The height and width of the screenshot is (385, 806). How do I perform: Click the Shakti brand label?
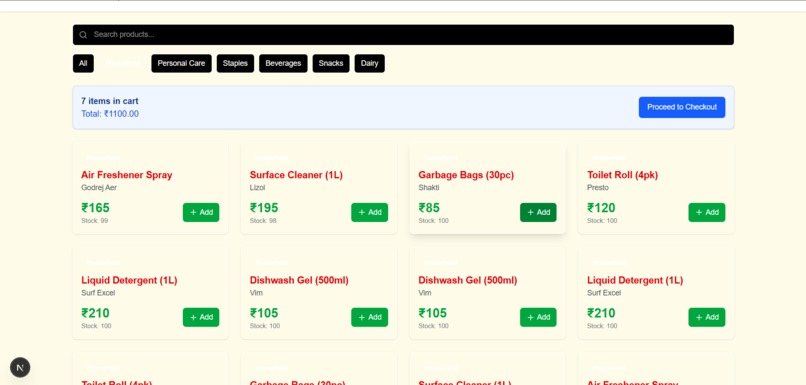429,188
